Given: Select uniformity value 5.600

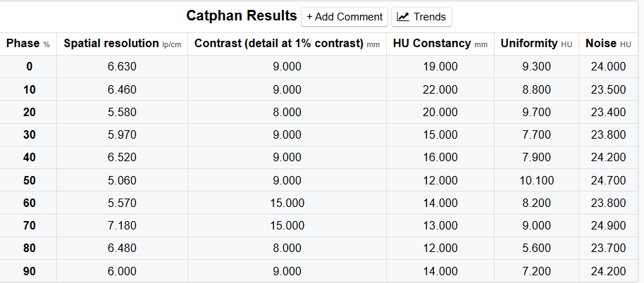Looking at the screenshot, I should click(x=536, y=249).
